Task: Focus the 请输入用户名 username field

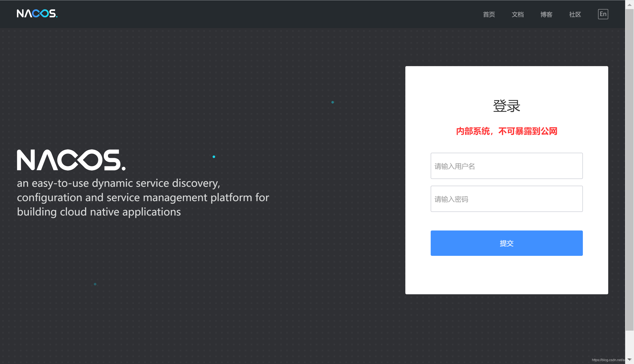Action: pyautogui.click(x=506, y=166)
